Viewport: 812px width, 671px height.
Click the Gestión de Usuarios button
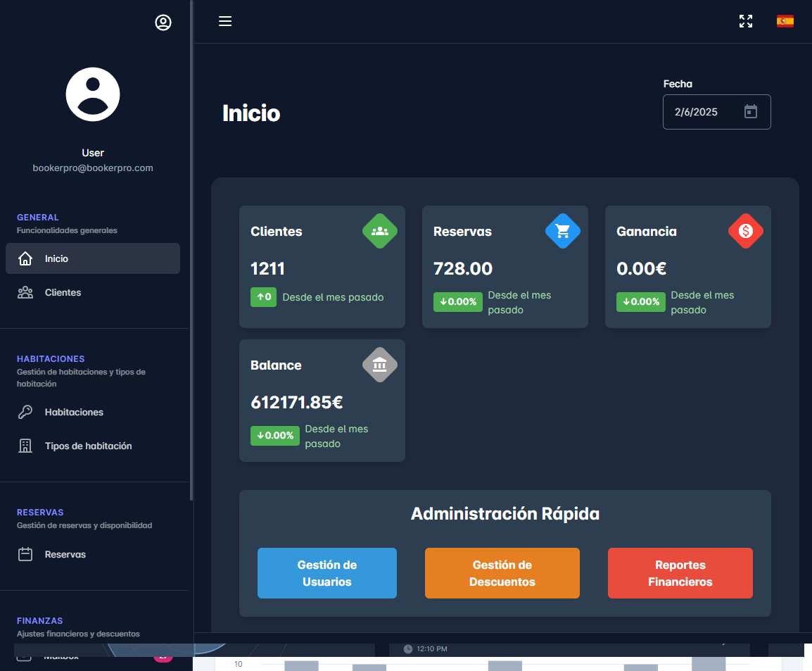point(327,573)
